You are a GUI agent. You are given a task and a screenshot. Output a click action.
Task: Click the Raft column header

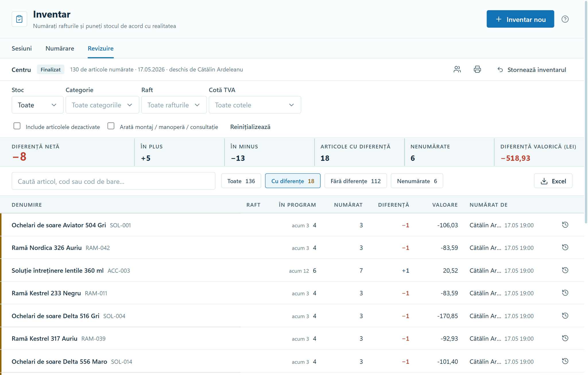pyautogui.click(x=253, y=205)
